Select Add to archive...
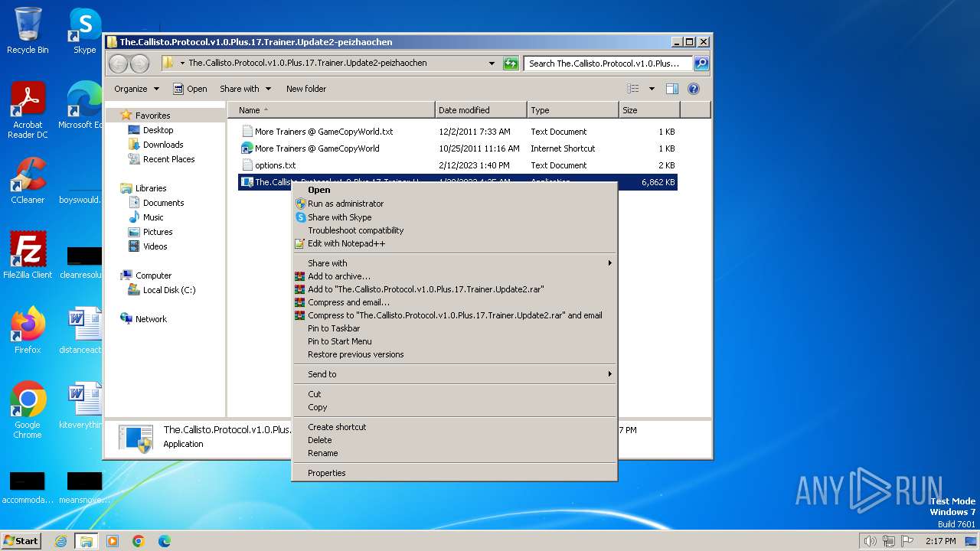This screenshot has width=980, height=551. 455,276
